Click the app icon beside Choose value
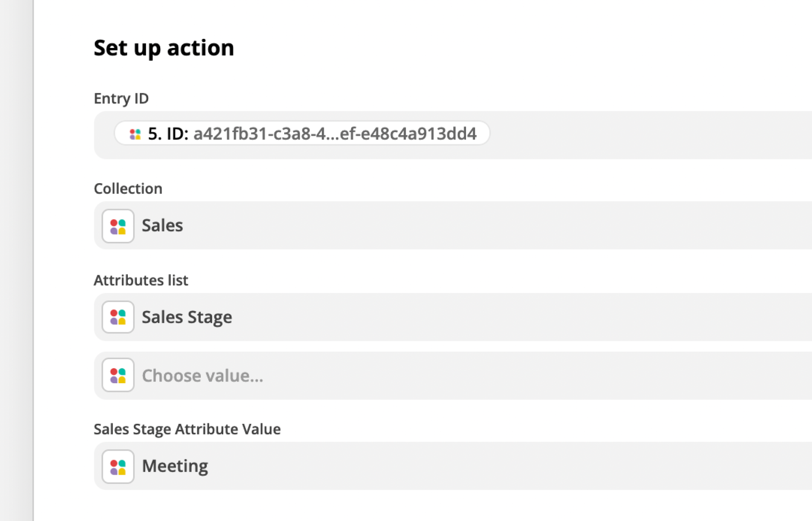This screenshot has height=521, width=812. point(118,375)
